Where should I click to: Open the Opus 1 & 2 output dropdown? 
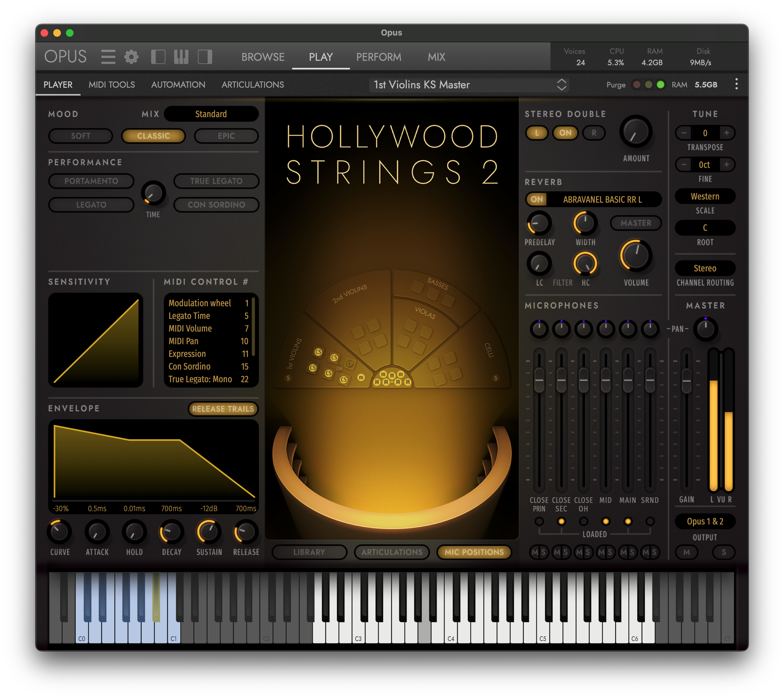pos(705,522)
